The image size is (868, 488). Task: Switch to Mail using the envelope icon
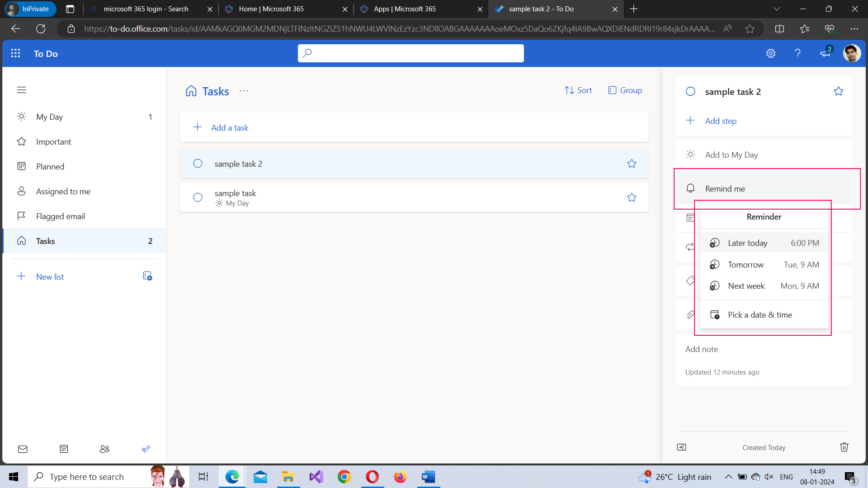23,449
